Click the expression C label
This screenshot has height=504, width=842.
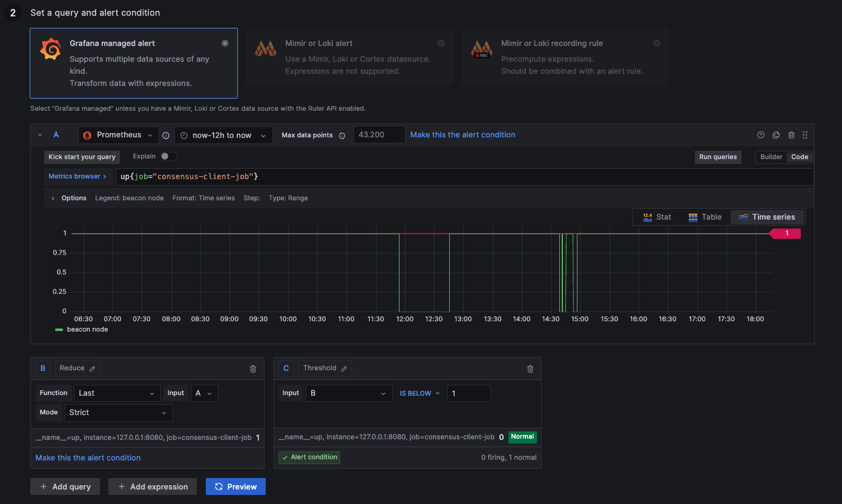tap(286, 368)
